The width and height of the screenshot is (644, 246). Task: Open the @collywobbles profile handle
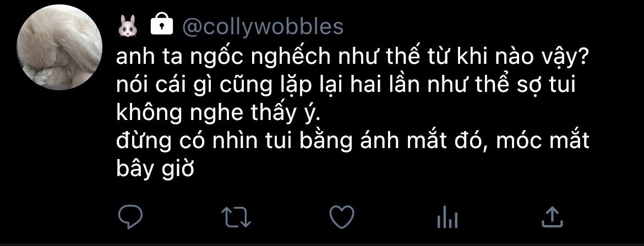click(x=263, y=27)
